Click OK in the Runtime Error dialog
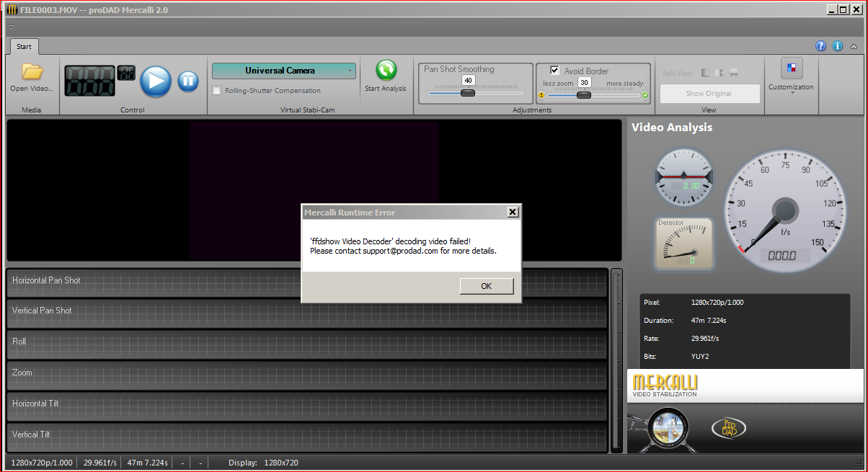The width and height of the screenshot is (868, 472). point(486,286)
